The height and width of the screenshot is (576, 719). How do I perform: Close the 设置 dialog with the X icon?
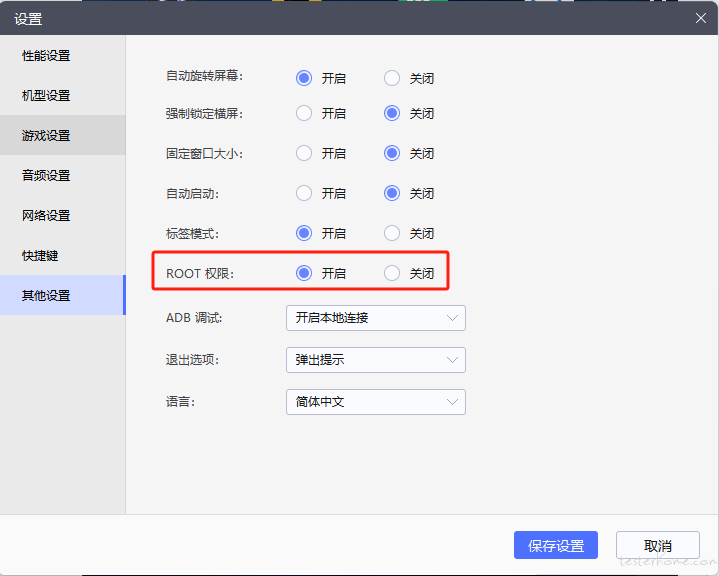coord(700,18)
